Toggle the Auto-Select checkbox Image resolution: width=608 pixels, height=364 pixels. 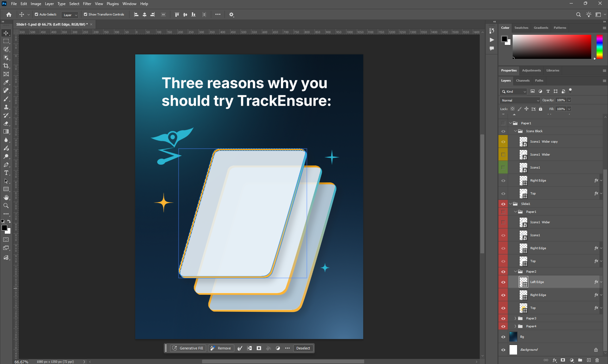click(36, 14)
